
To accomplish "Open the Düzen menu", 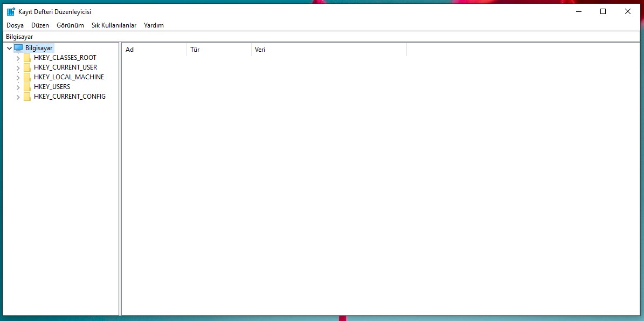I will [x=40, y=25].
